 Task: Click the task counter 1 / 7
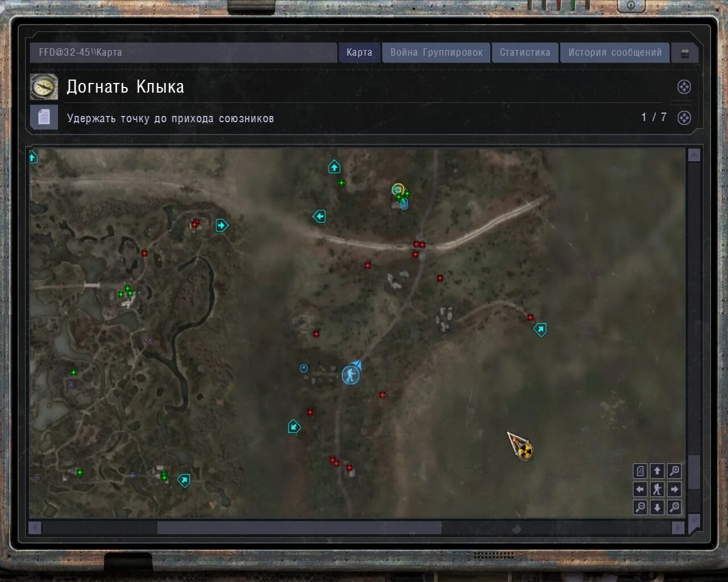pos(653,117)
